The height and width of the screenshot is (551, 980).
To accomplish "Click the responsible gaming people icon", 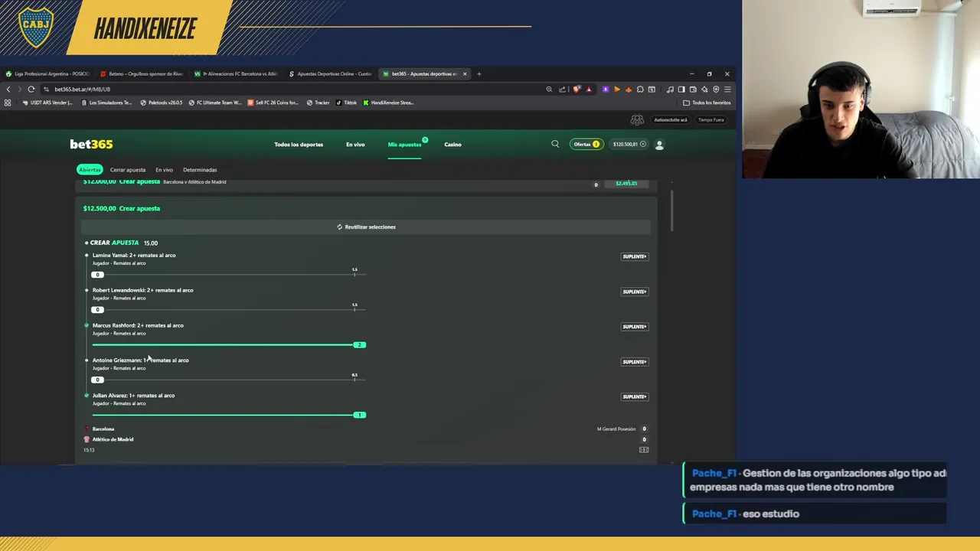I will (x=637, y=120).
